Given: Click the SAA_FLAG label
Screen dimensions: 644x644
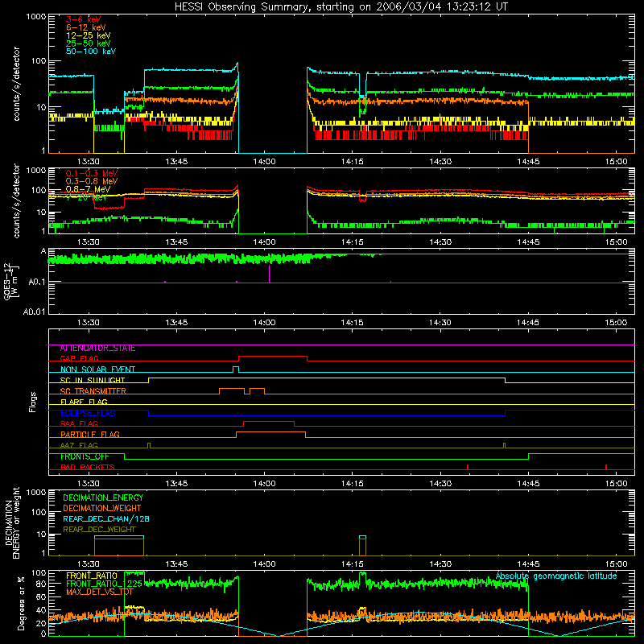Looking at the screenshot, I should 79,424.
